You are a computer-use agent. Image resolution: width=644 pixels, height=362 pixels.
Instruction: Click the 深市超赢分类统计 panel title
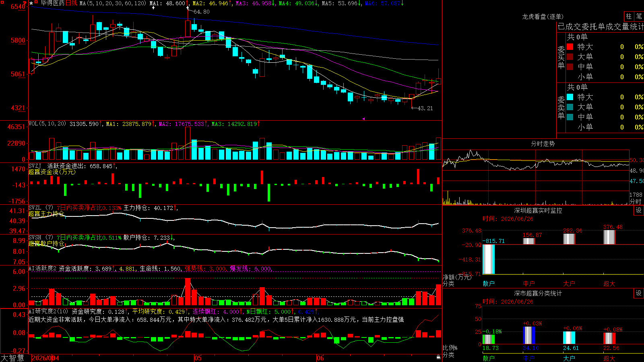538,293
